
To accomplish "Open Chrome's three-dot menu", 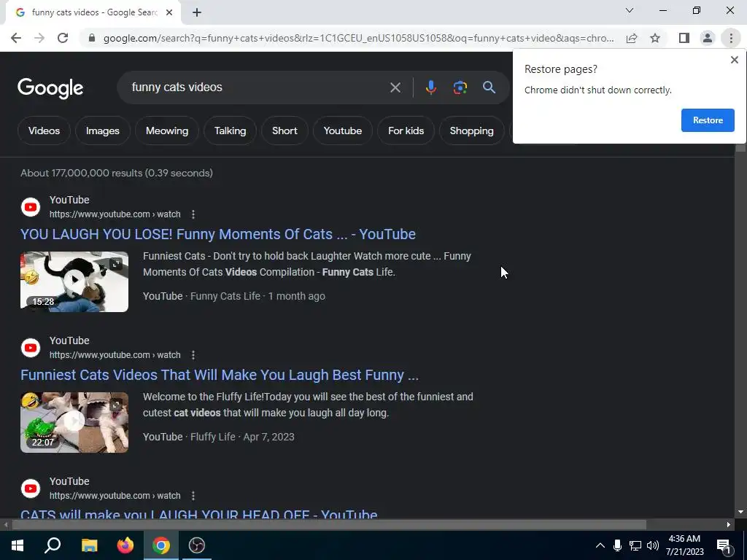I will point(731,38).
